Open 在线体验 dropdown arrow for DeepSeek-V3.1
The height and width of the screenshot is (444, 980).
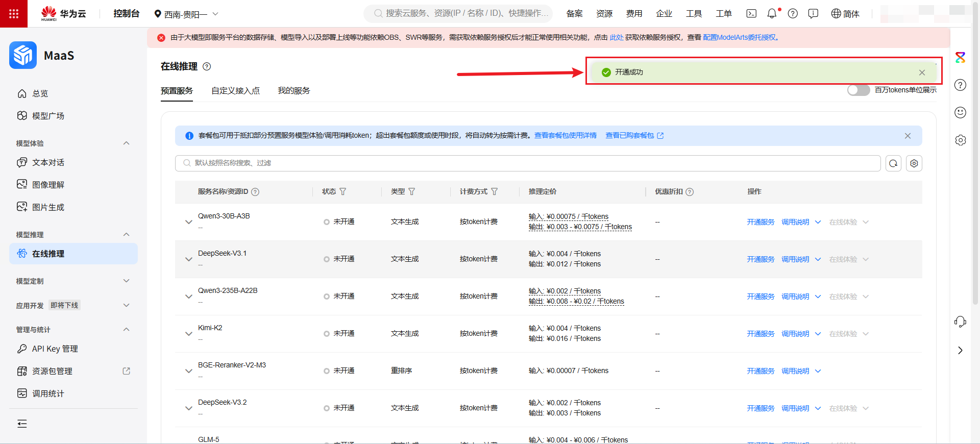click(x=866, y=259)
